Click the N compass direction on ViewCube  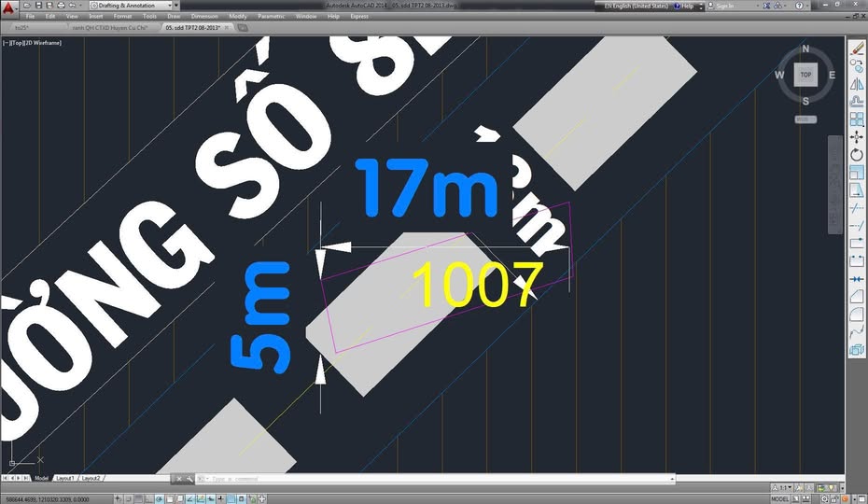point(805,49)
